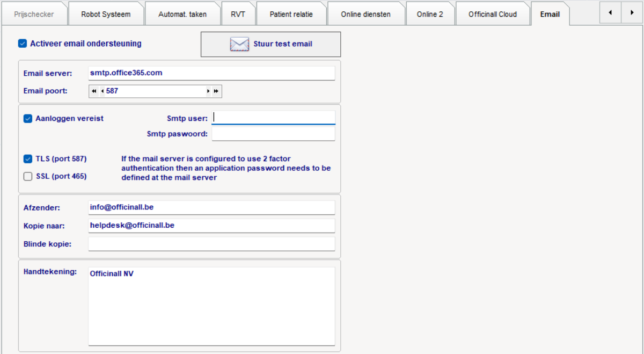Open the Robot Systeem tab
This screenshot has height=354, width=644.
click(x=106, y=15)
